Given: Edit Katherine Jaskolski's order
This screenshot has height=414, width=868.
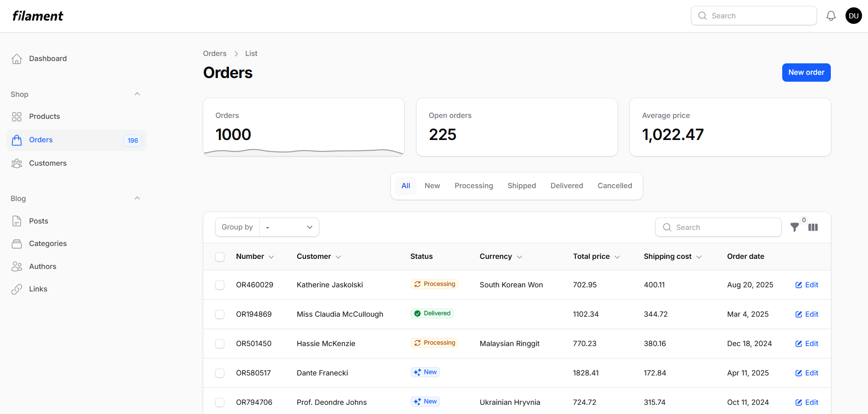Looking at the screenshot, I should (x=807, y=285).
